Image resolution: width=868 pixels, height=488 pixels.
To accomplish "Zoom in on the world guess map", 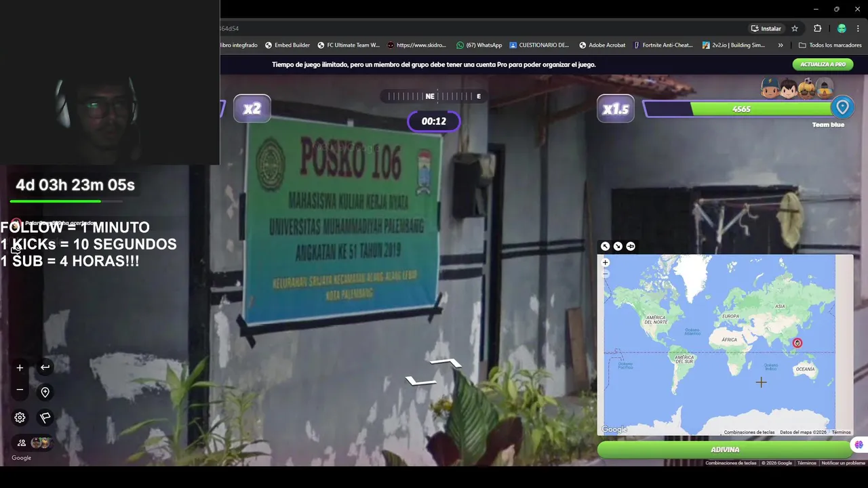I will (x=606, y=262).
